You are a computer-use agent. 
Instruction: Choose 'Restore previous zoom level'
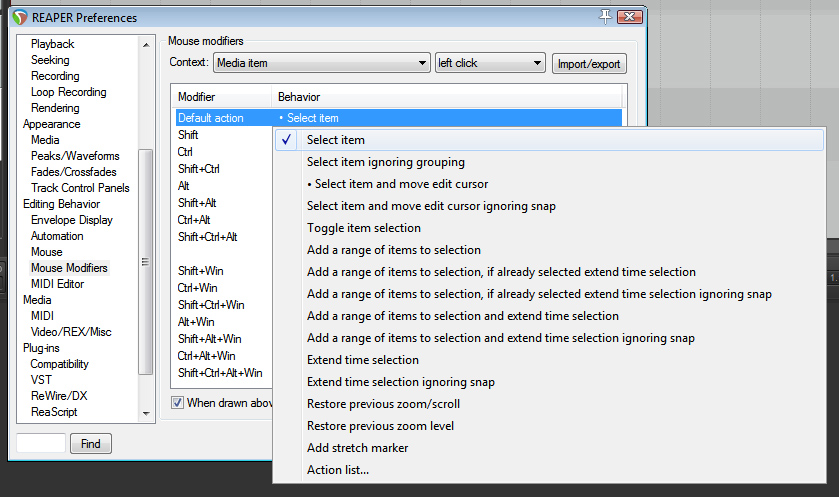[550, 425]
